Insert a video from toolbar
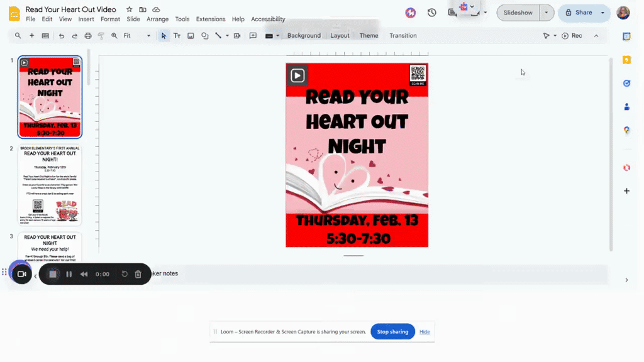The image size is (644, 362). [237, 36]
